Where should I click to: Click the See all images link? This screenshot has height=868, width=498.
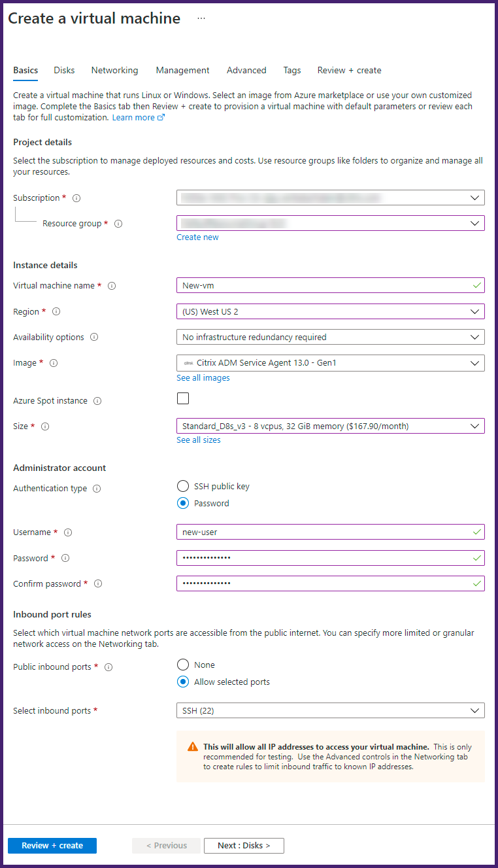(203, 377)
